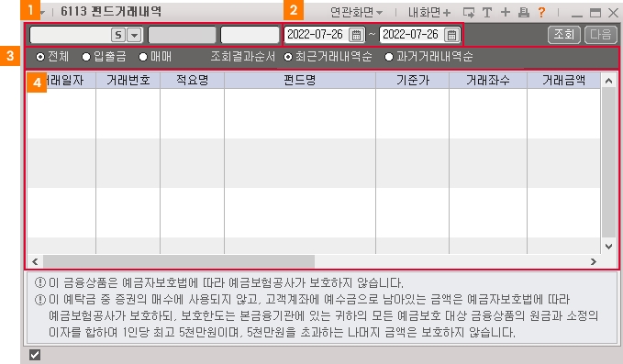Viewport: 623px width, 364px height.
Task: Expand the account number dropdown arrow
Action: pos(135,35)
